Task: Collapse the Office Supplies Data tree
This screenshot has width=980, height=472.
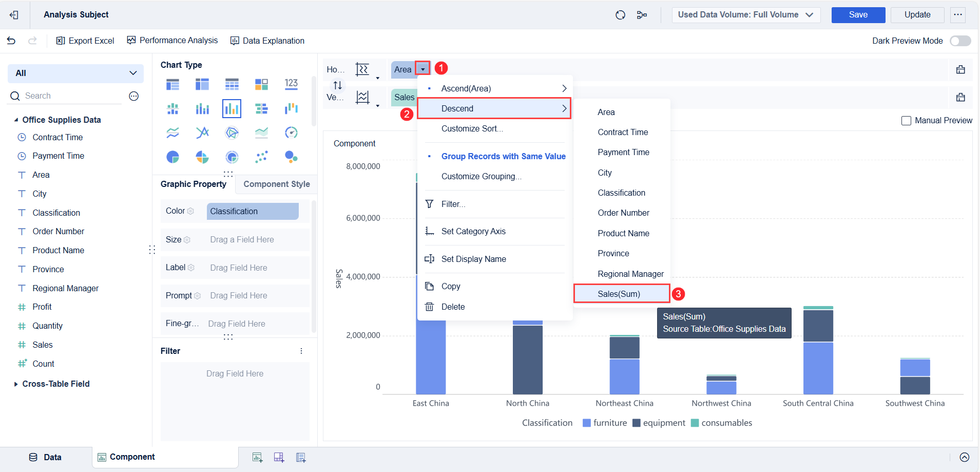Action: pyautogui.click(x=16, y=120)
